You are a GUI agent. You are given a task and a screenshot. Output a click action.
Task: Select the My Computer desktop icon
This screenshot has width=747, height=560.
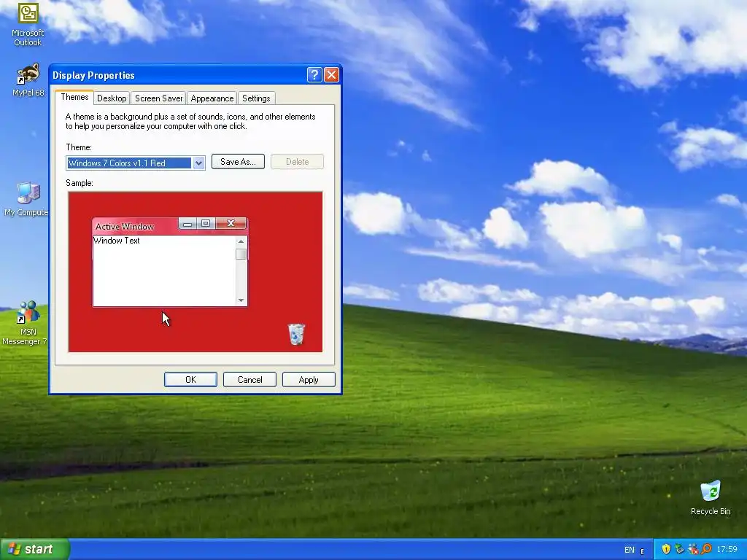26,199
